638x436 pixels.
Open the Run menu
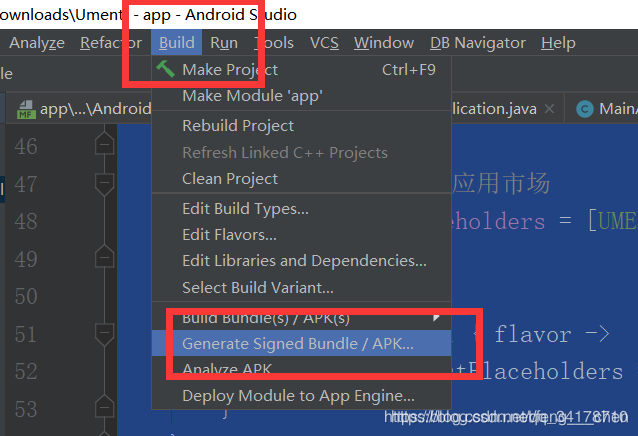click(224, 43)
